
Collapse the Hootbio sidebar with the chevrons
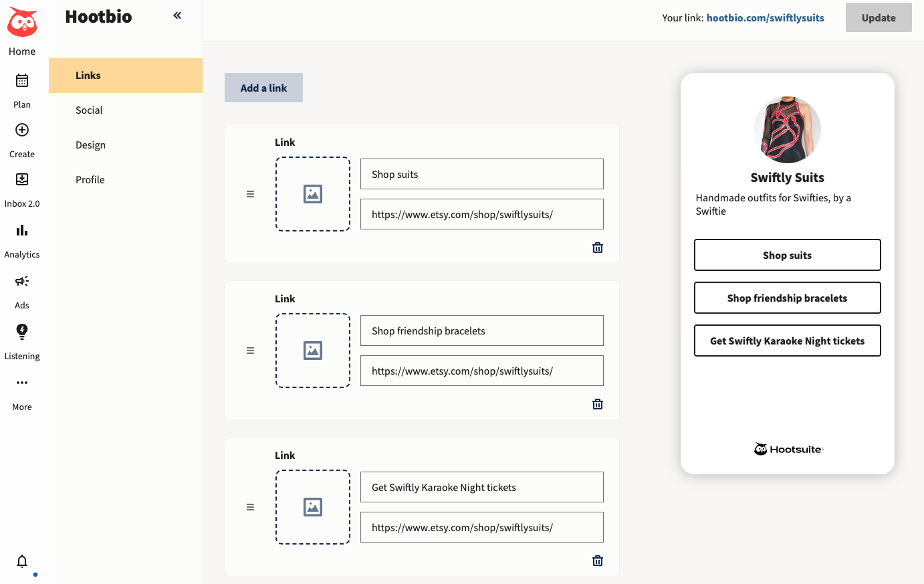point(177,15)
